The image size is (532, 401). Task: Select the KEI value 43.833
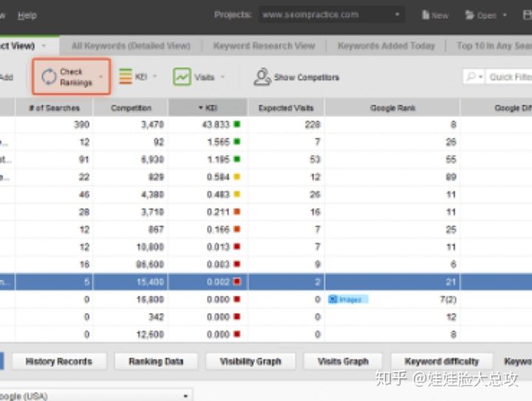216,124
